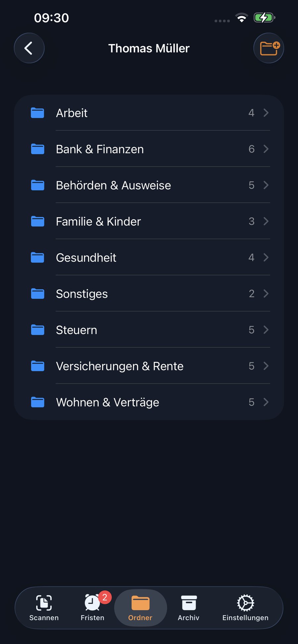Click the blue folder icon beside Arbeit
The image size is (298, 644).
tap(37, 113)
